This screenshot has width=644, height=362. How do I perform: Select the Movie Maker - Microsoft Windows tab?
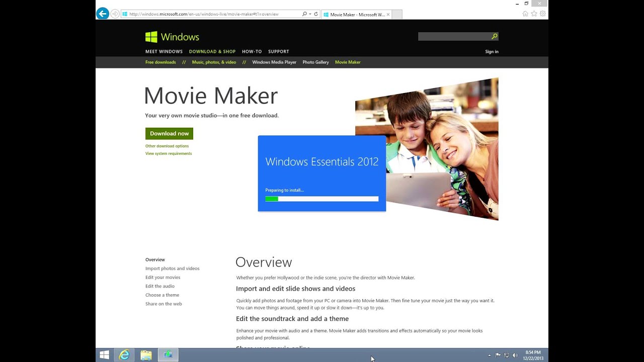click(356, 15)
